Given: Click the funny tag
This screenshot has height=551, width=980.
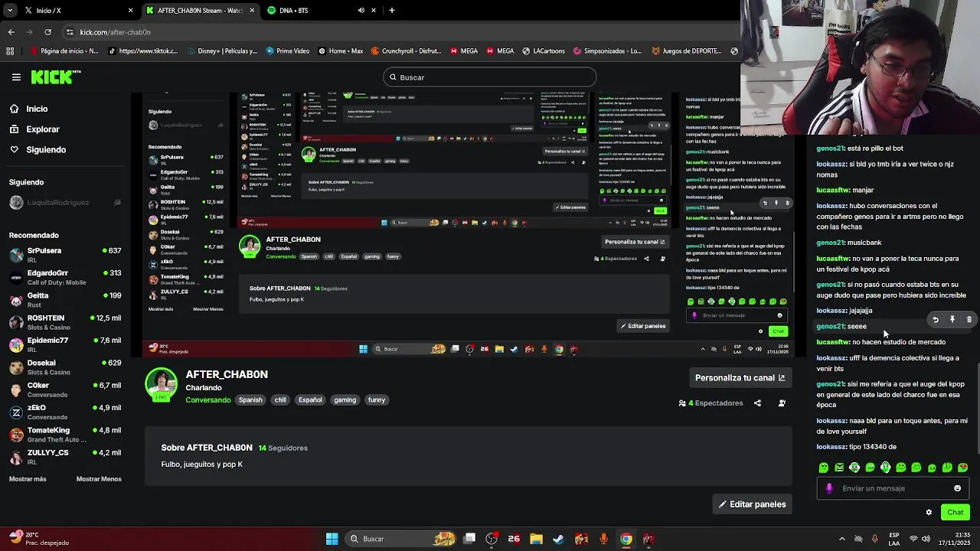Looking at the screenshot, I should (x=377, y=399).
